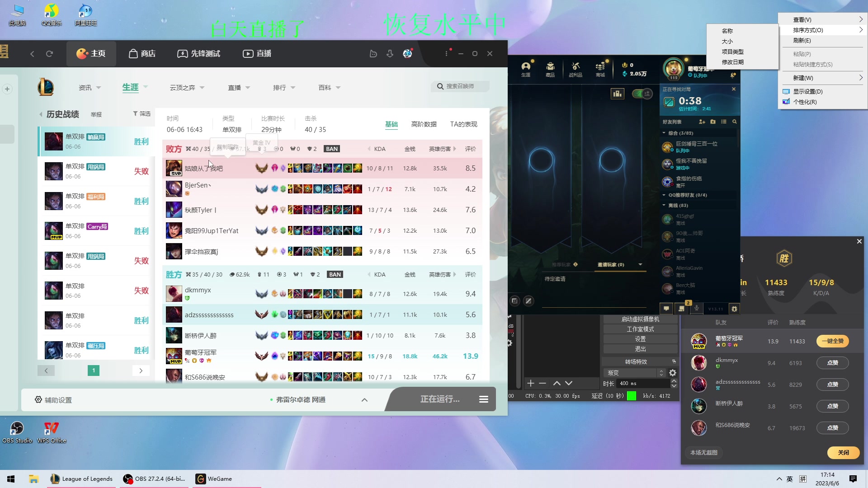868x488 pixels.
Task: Click the podium leaderboard icon in League lobby
Action: [617, 94]
